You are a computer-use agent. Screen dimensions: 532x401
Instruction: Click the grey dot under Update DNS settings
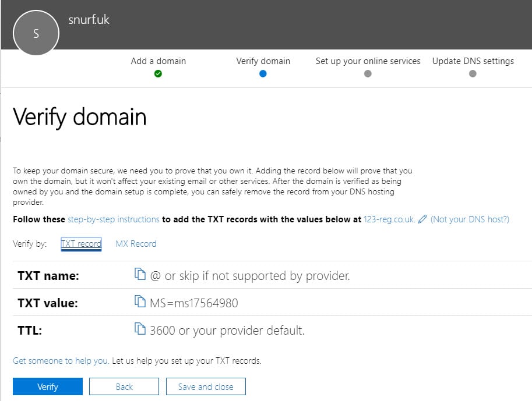click(x=473, y=73)
